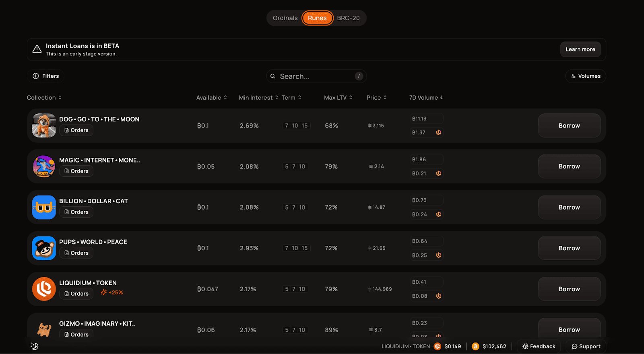This screenshot has width=644, height=354.
Task: Click the +25% boost badge on LIQUIDIUM•TOKEN
Action: (x=112, y=292)
